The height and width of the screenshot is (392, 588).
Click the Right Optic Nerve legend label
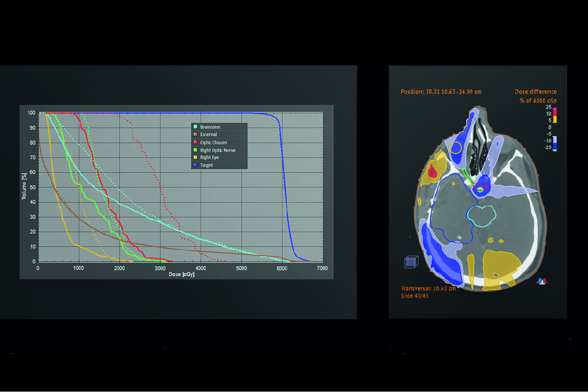tap(218, 150)
